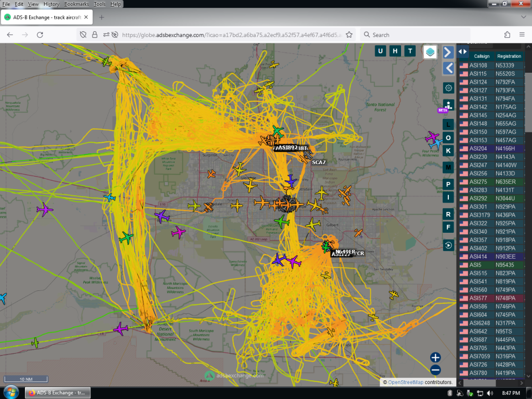Viewport: 532px width, 399px height.
Task: Zoom in the map with plus
Action: 435,357
